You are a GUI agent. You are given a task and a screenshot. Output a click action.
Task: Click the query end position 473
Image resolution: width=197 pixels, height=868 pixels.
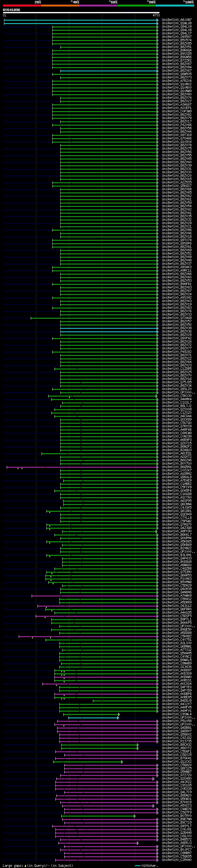pyautogui.click(x=155, y=15)
